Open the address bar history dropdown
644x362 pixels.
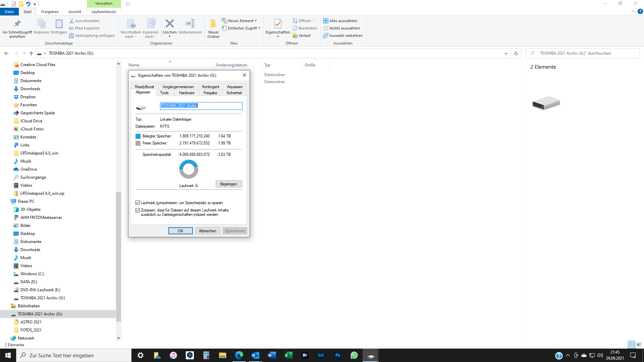coord(506,53)
